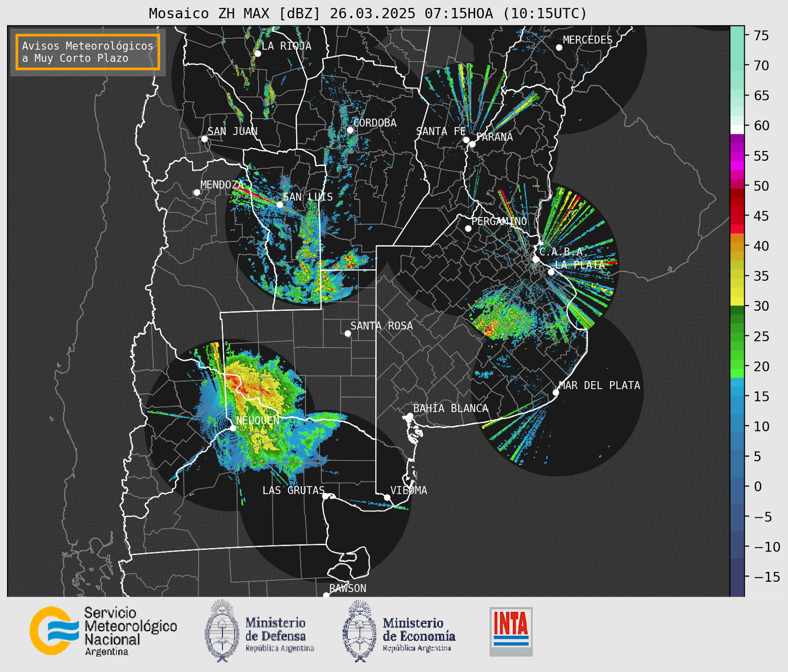Click the Ministerio de Economía text
Screen dimensions: 788x672
tap(419, 629)
